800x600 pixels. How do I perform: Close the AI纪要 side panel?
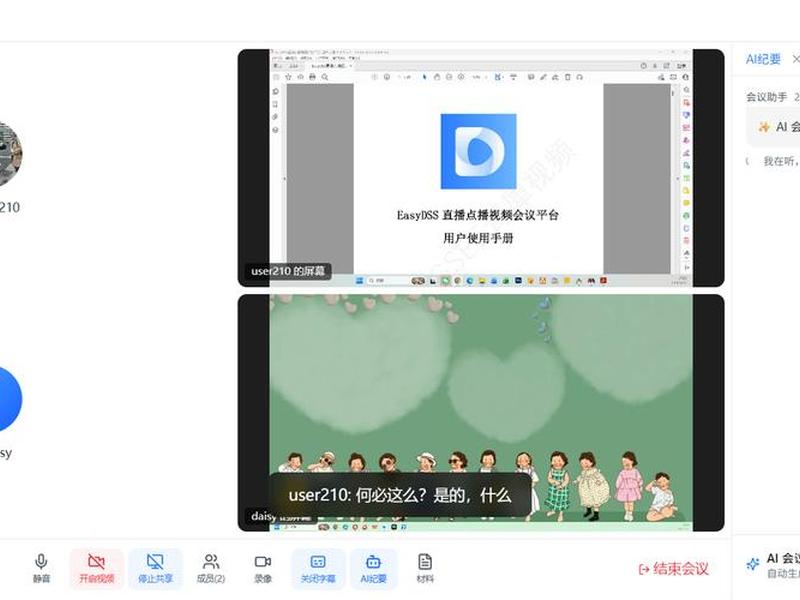795,59
